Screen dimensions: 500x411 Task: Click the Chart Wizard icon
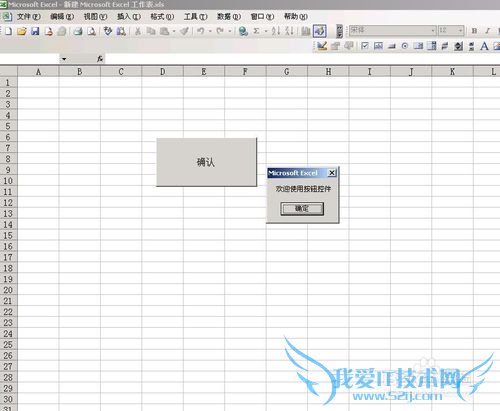(306, 31)
